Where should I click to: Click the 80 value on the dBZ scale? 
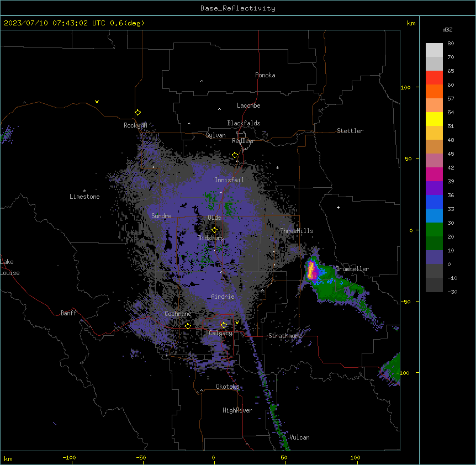click(451, 44)
